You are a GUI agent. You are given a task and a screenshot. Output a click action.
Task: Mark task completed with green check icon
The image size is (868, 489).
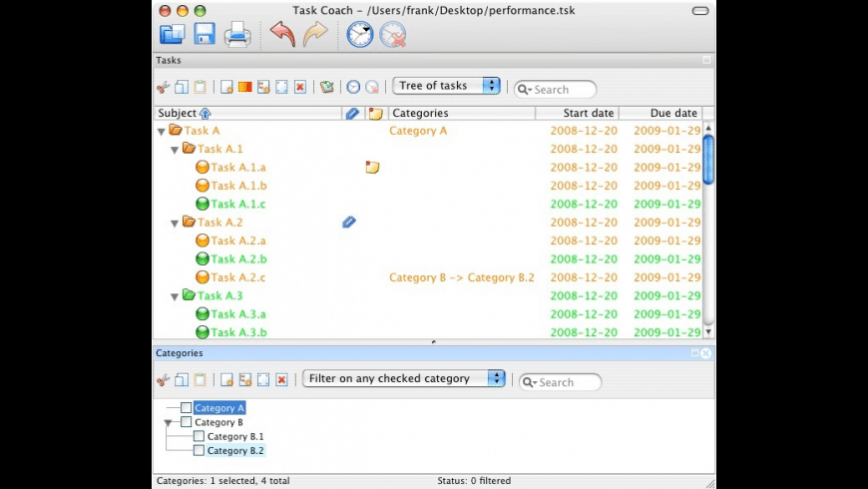coord(326,87)
